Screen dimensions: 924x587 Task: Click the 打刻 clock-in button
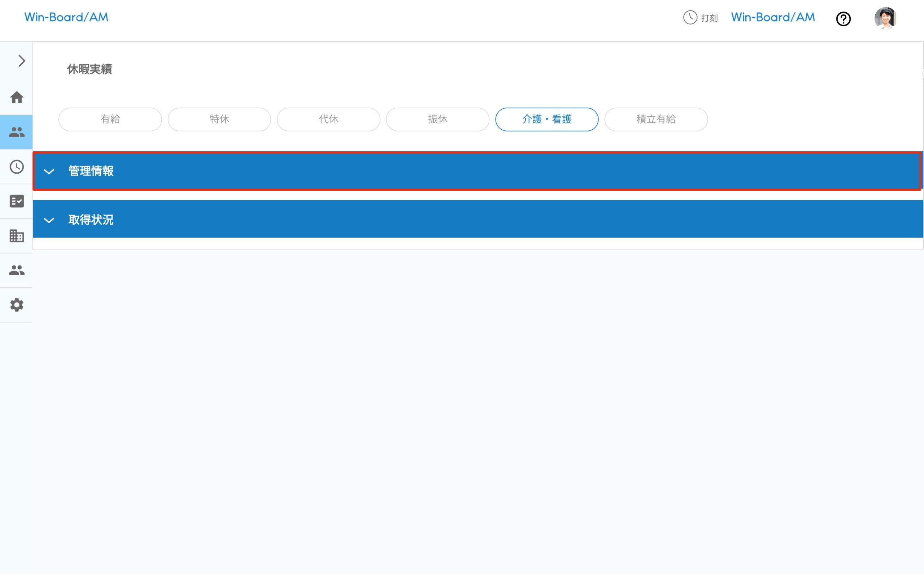700,18
